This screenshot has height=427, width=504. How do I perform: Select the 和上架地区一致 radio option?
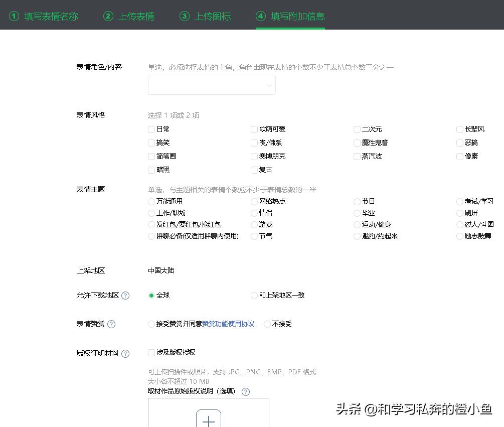(x=254, y=296)
